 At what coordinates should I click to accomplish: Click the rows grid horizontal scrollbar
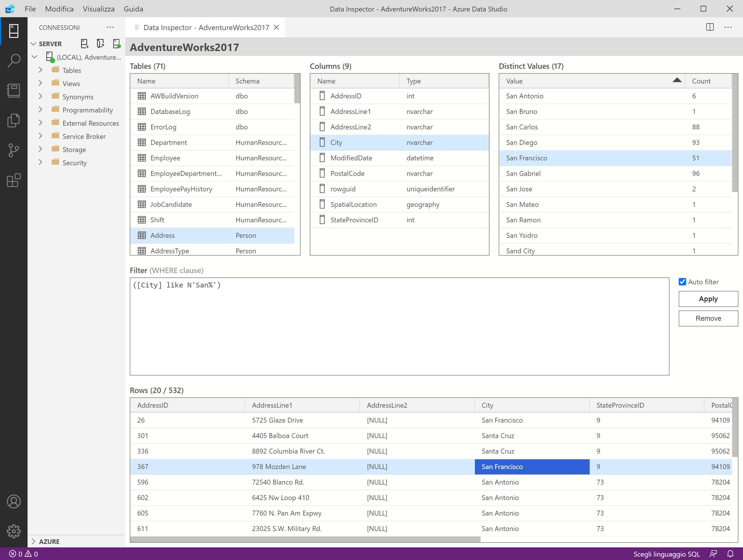tap(305, 539)
